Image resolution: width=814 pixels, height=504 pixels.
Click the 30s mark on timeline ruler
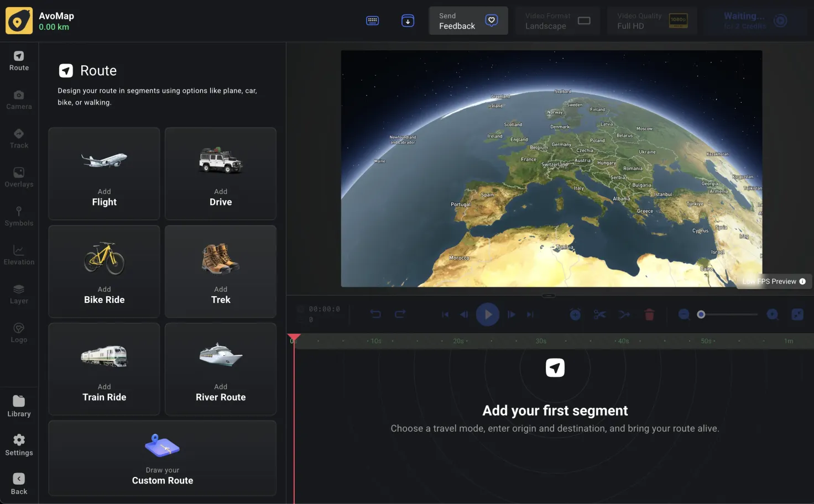pos(541,341)
